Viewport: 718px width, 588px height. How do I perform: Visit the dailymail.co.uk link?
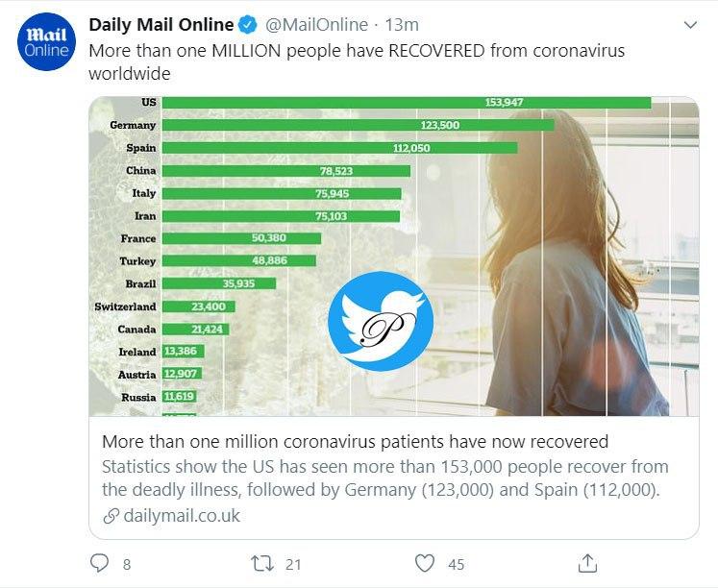point(182,516)
